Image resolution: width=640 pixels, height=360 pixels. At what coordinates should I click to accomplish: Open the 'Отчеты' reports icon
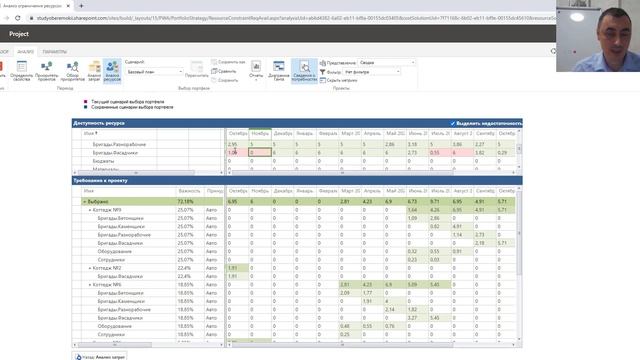[256, 70]
